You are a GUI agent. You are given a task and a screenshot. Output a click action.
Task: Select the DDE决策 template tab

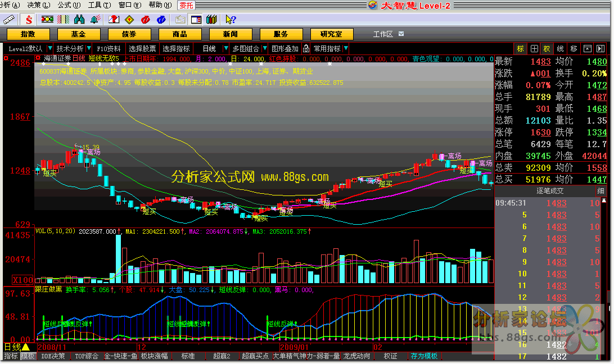[x=53, y=356]
